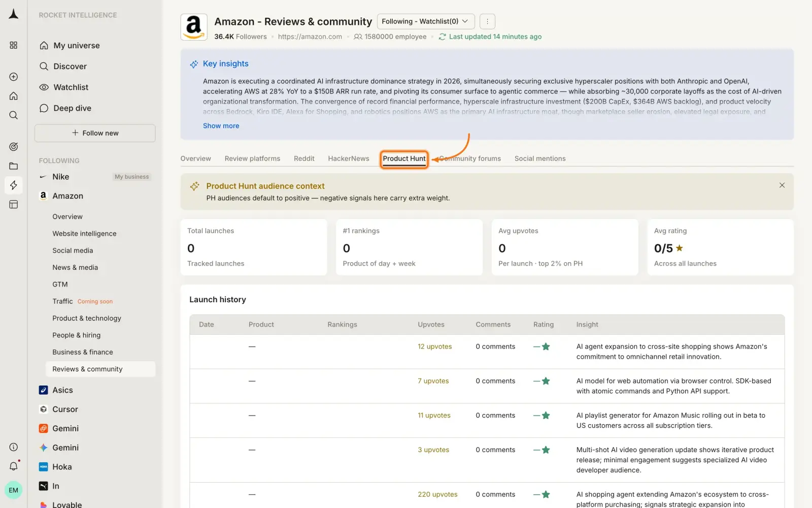Screen dimensions: 812x508
Task: Open the Following - Watchlist(0) dropdown
Action: click(426, 21)
